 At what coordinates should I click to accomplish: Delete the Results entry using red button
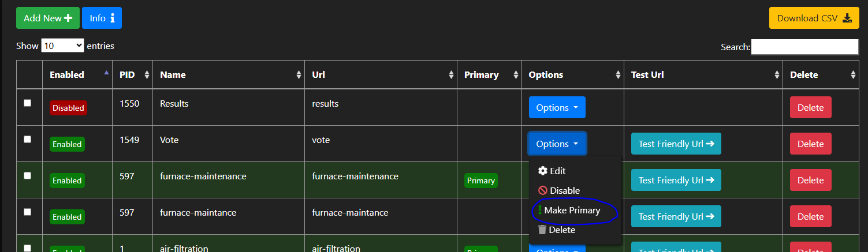[810, 108]
